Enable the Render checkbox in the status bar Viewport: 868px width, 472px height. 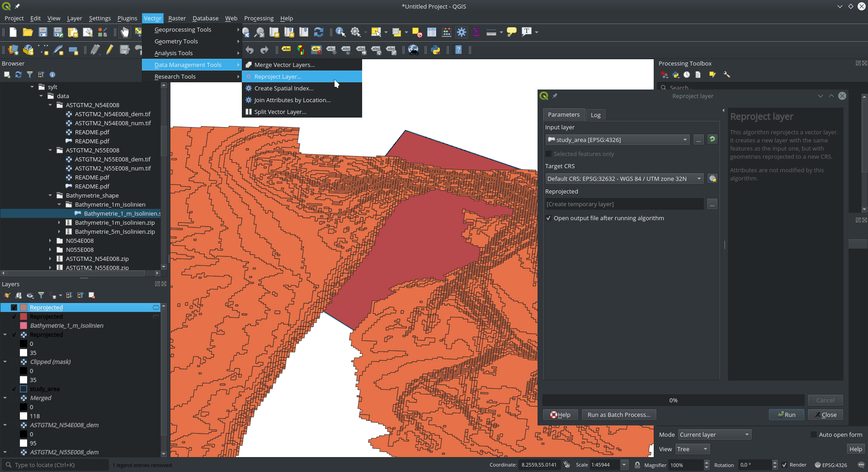tap(785, 465)
